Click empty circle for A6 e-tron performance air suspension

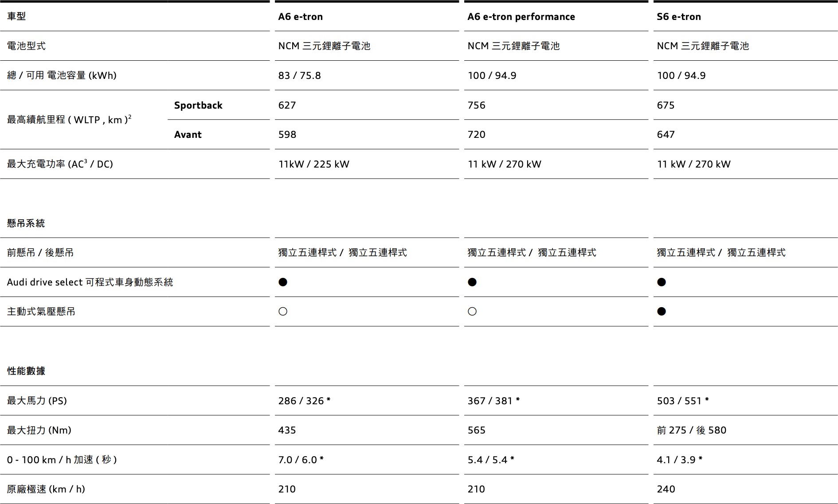click(472, 311)
